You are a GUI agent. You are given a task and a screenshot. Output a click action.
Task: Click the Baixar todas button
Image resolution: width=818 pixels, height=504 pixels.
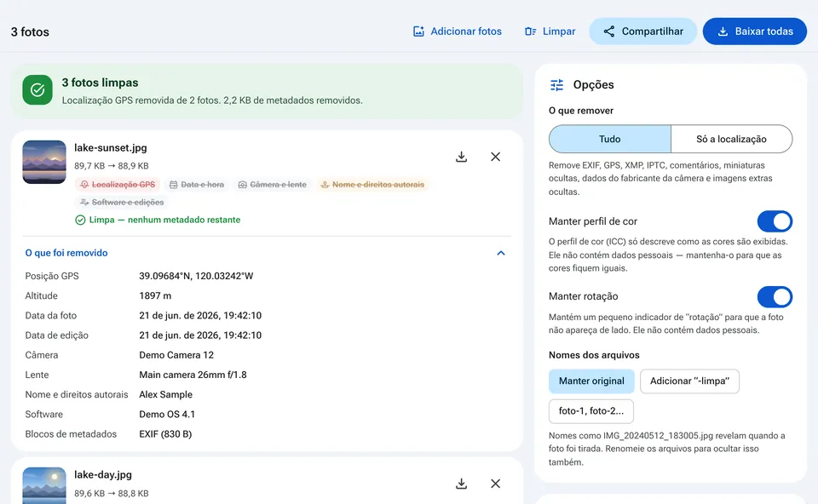[x=754, y=31]
